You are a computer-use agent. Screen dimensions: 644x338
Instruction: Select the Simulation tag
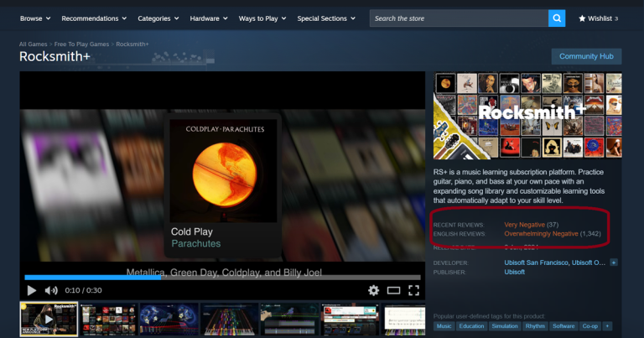[x=505, y=326]
